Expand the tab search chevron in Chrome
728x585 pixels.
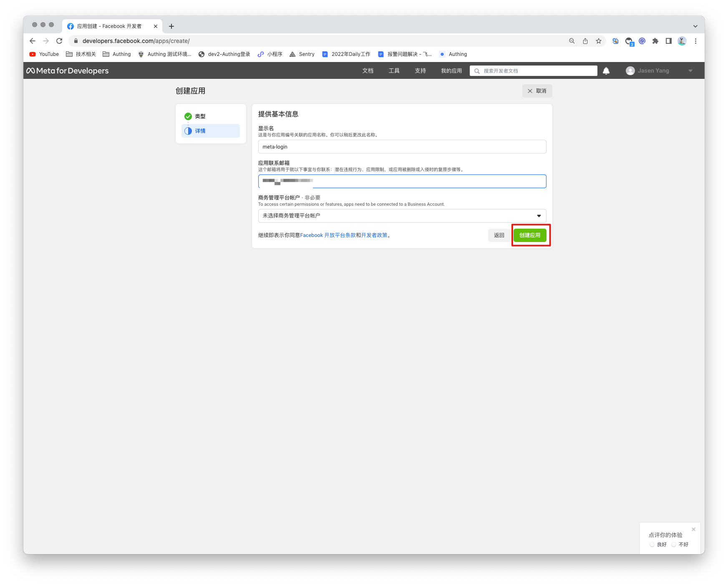(695, 26)
